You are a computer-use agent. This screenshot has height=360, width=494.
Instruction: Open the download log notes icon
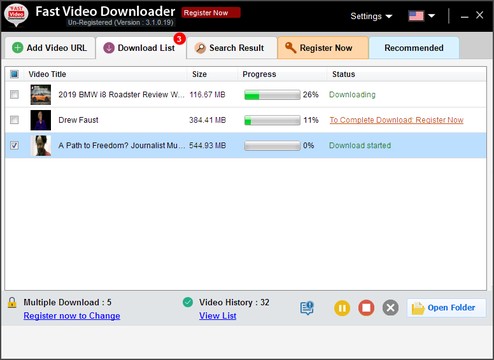click(x=307, y=308)
